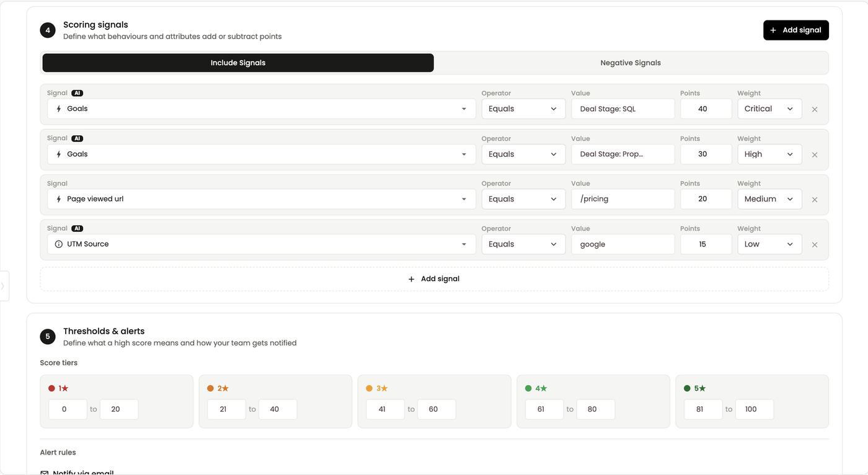Screen dimensions: 868x475
Task: Edit the points field showing 15
Action: click(706, 244)
